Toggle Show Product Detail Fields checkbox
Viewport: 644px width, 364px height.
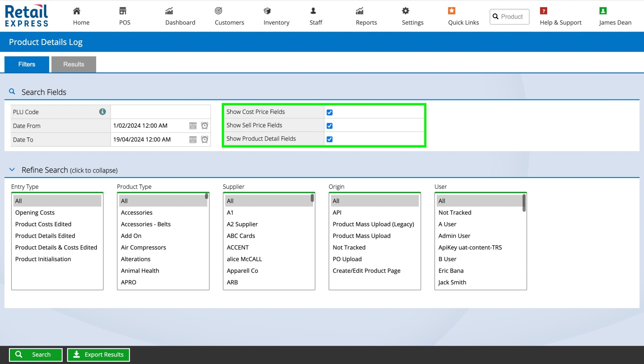point(330,139)
